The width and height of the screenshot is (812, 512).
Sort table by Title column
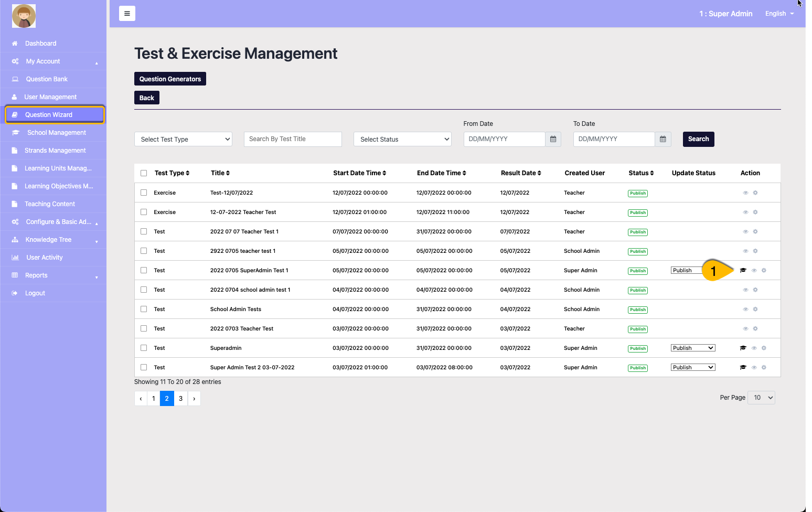(x=220, y=173)
